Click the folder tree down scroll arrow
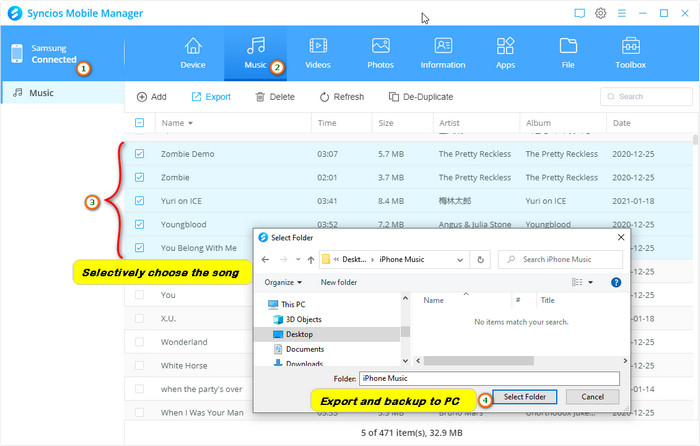Image resolution: width=700 pixels, height=446 pixels. 405,360
